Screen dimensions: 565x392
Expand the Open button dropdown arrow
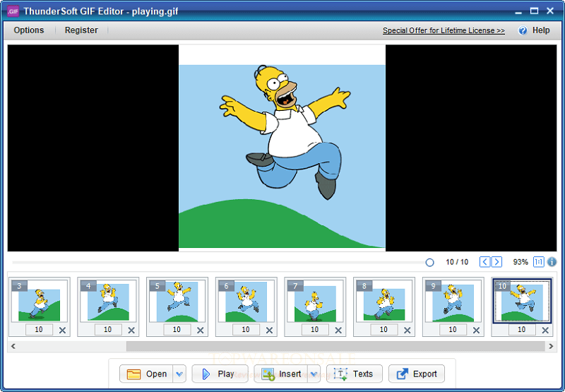[179, 374]
